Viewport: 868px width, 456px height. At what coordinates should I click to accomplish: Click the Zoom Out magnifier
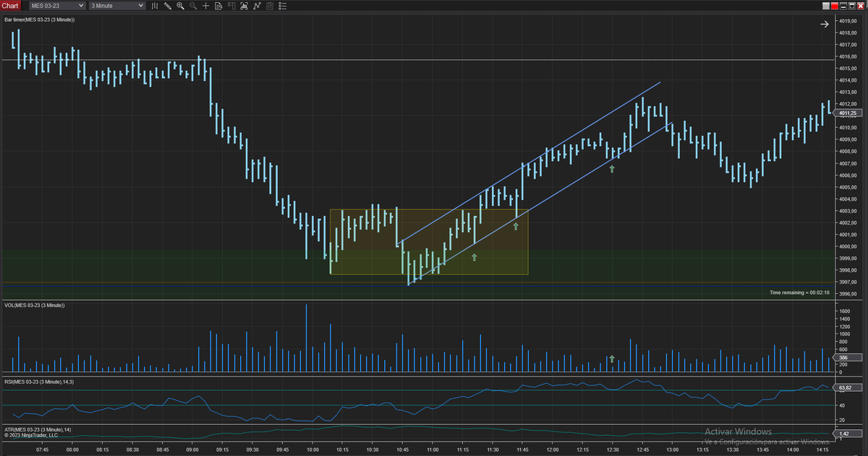[x=193, y=6]
